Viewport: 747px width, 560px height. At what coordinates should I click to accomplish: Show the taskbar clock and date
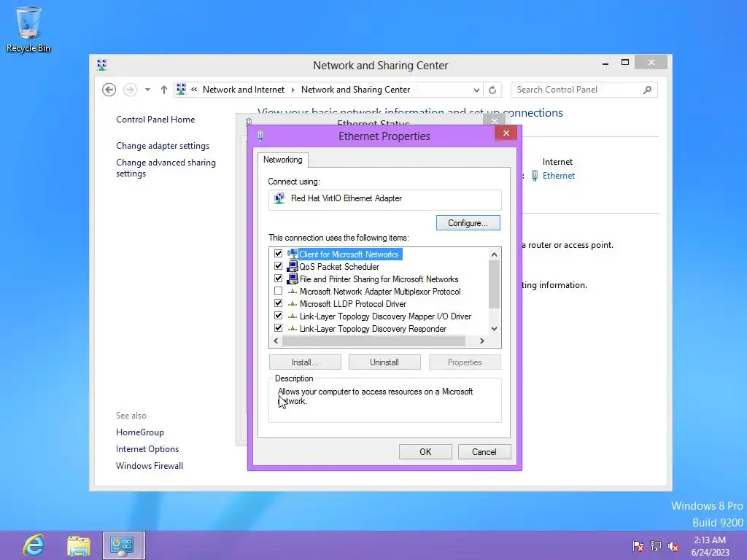coord(710,546)
